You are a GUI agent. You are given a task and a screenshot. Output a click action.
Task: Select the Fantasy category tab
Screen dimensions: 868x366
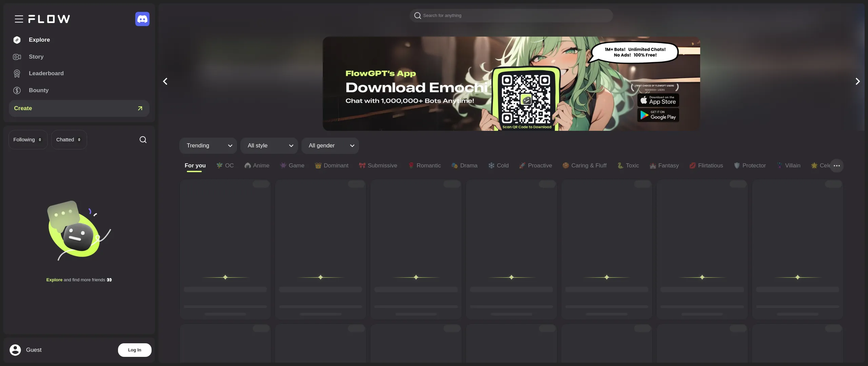664,166
